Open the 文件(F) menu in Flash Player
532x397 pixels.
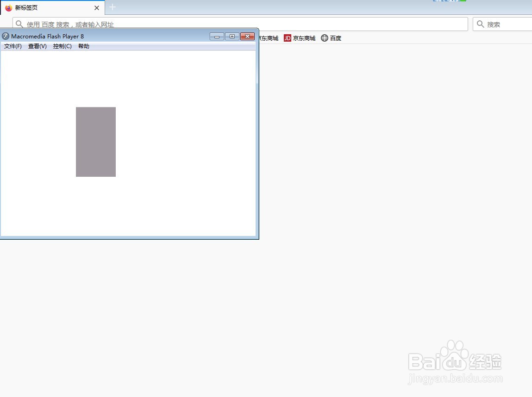13,46
